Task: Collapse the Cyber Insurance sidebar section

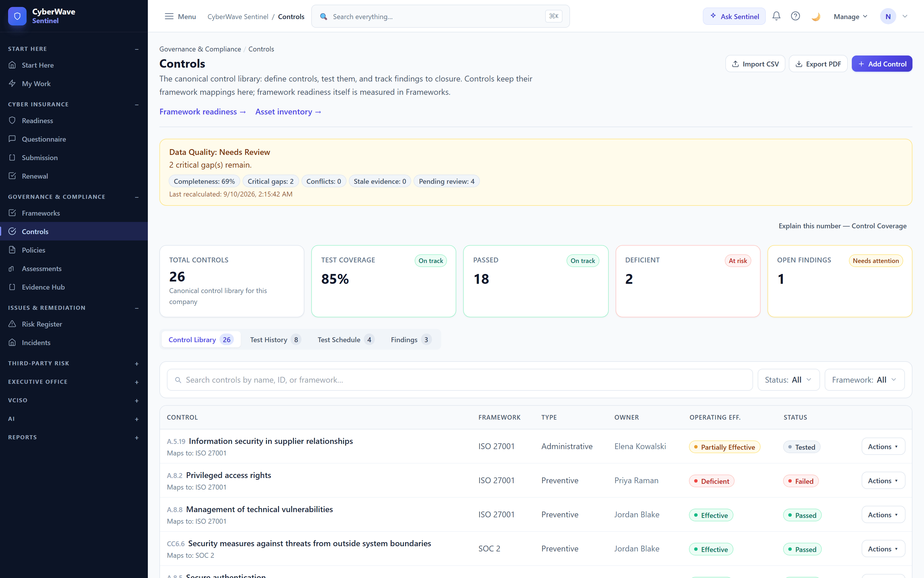Action: (x=137, y=104)
